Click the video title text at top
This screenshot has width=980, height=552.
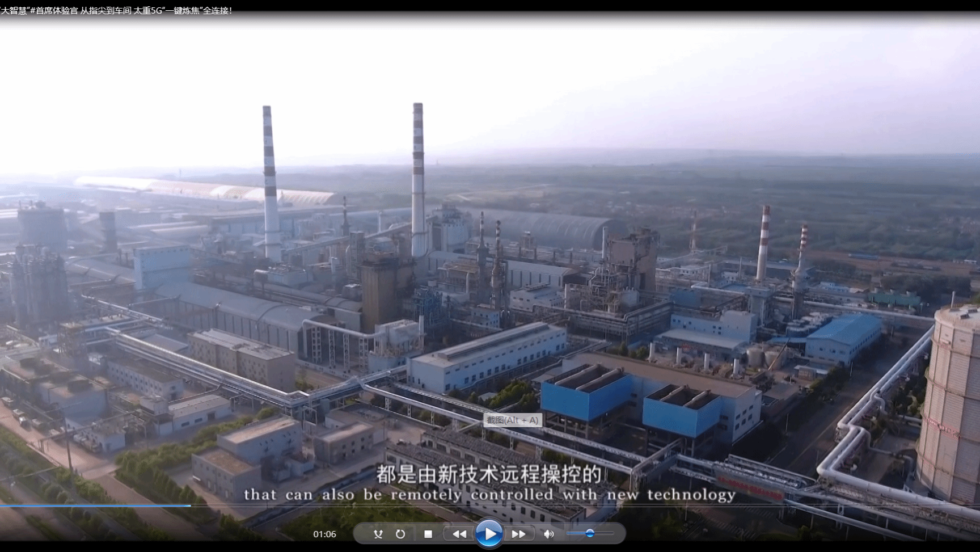116,10
